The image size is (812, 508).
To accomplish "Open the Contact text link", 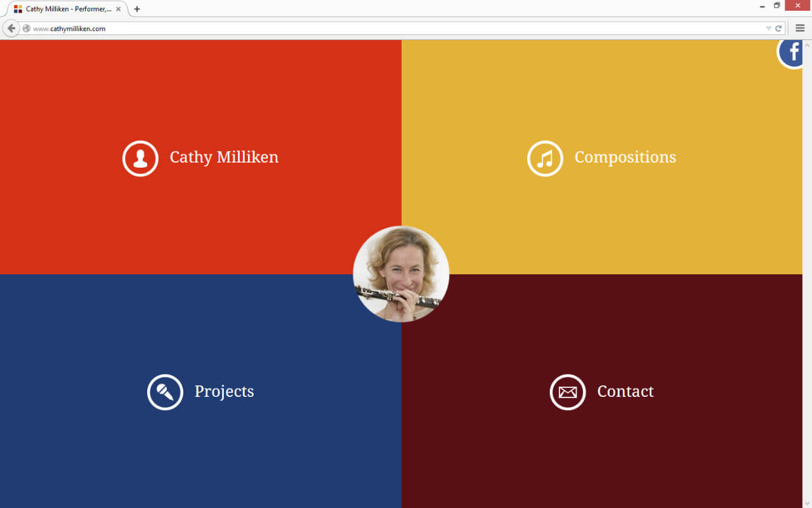I will (x=625, y=391).
